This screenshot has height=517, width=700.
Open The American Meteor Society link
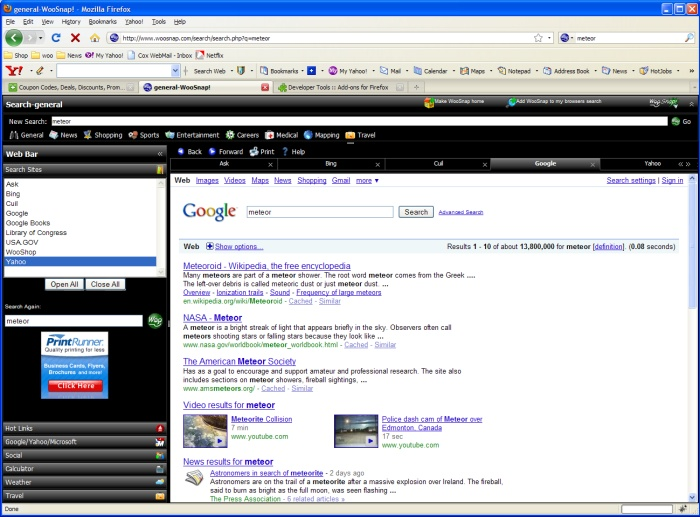click(239, 361)
